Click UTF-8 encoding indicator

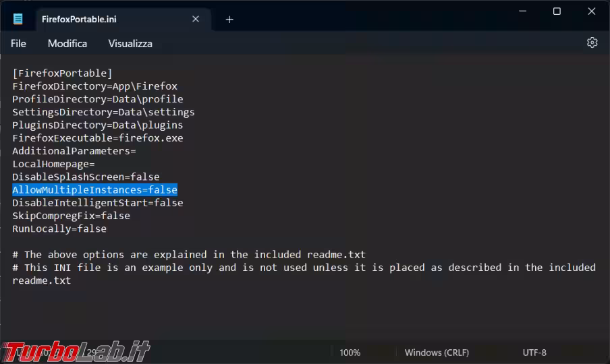tap(534, 353)
